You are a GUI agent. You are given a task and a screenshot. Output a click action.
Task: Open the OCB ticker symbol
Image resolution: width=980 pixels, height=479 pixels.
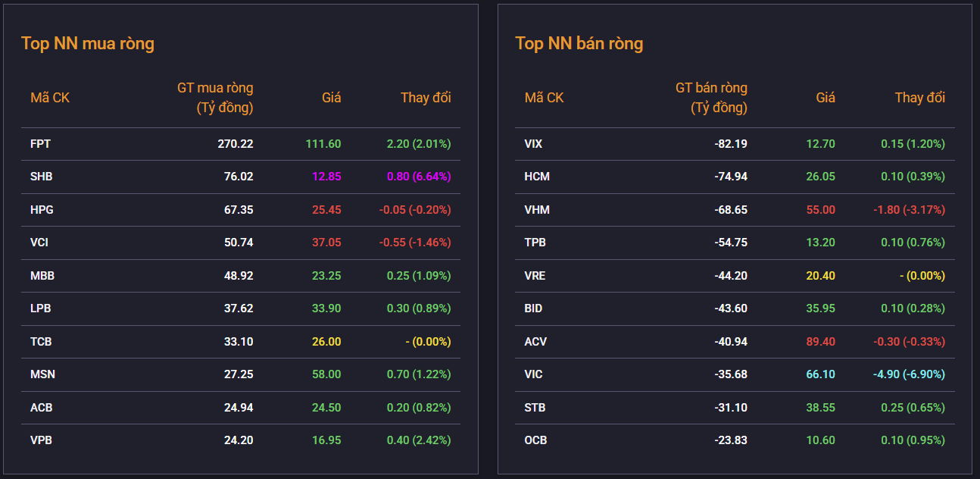(535, 440)
